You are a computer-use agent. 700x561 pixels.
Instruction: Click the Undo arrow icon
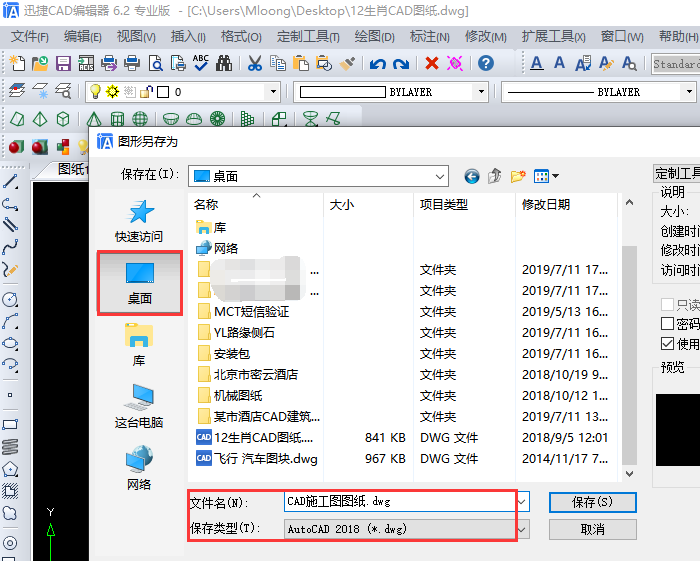pyautogui.click(x=378, y=64)
